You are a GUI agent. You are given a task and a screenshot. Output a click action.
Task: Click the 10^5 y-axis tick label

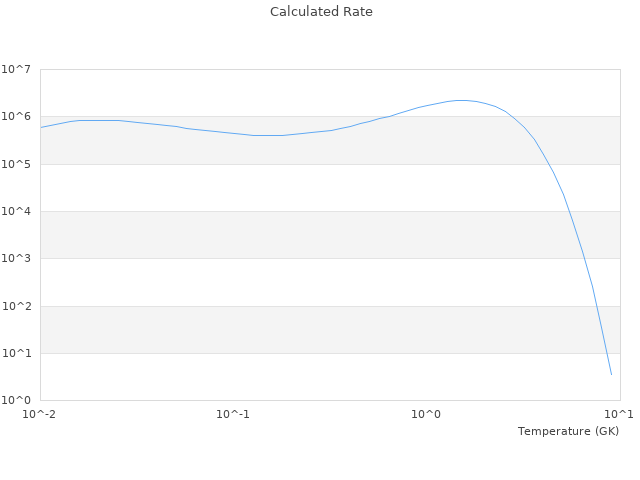pos(16,165)
